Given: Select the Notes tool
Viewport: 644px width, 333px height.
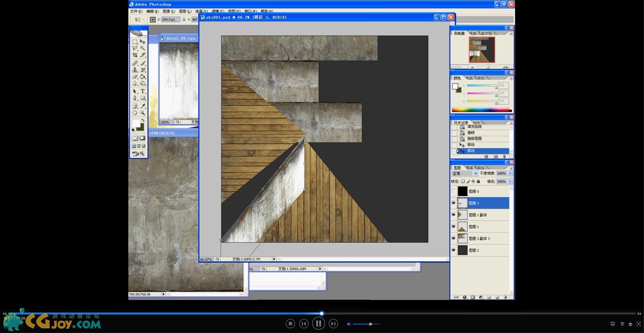Looking at the screenshot, I should pos(135,106).
